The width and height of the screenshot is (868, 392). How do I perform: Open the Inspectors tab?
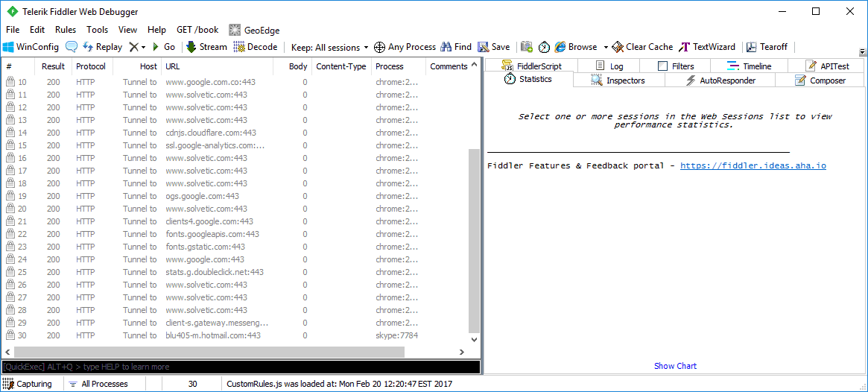(x=619, y=80)
